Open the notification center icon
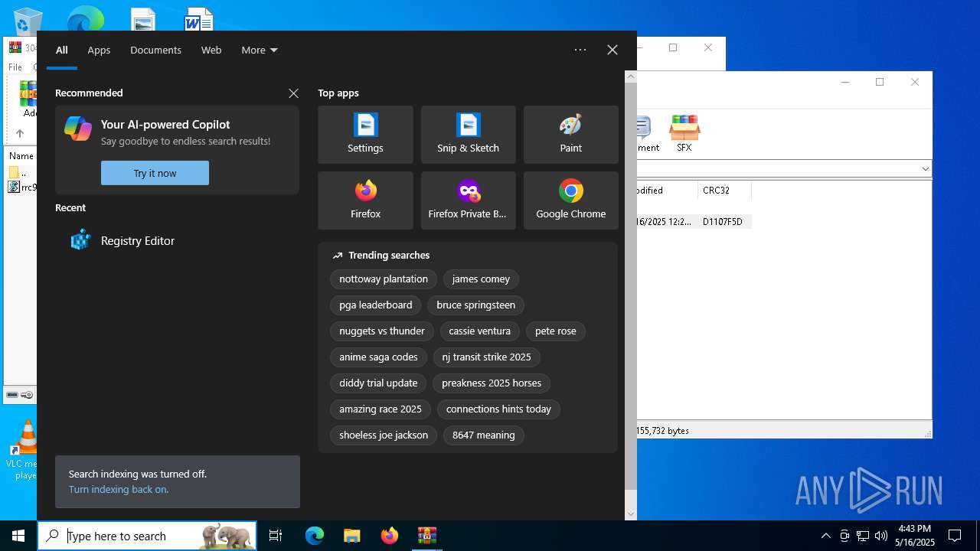 coord(955,536)
